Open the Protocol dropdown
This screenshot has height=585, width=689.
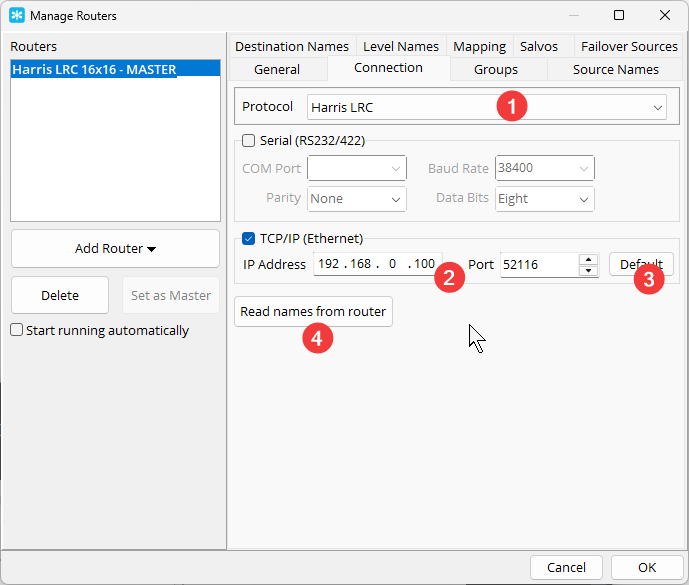tap(486, 107)
